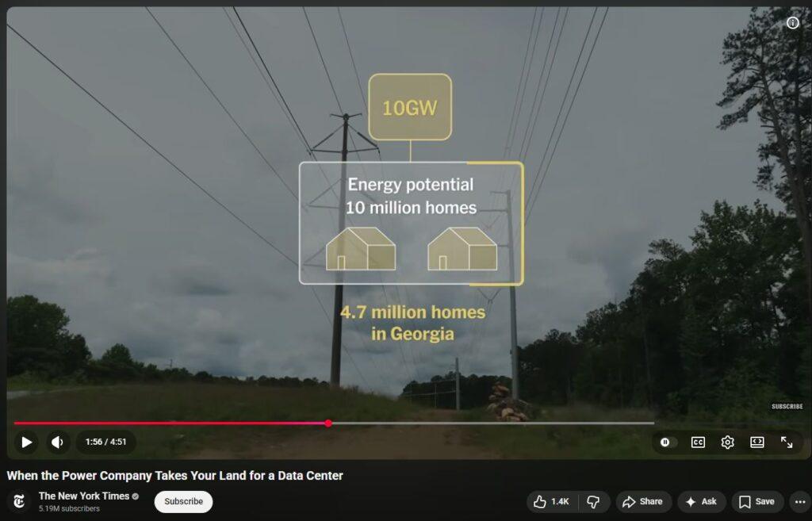Visit The New York Times channel name link
The width and height of the screenshot is (812, 521).
tap(84, 496)
